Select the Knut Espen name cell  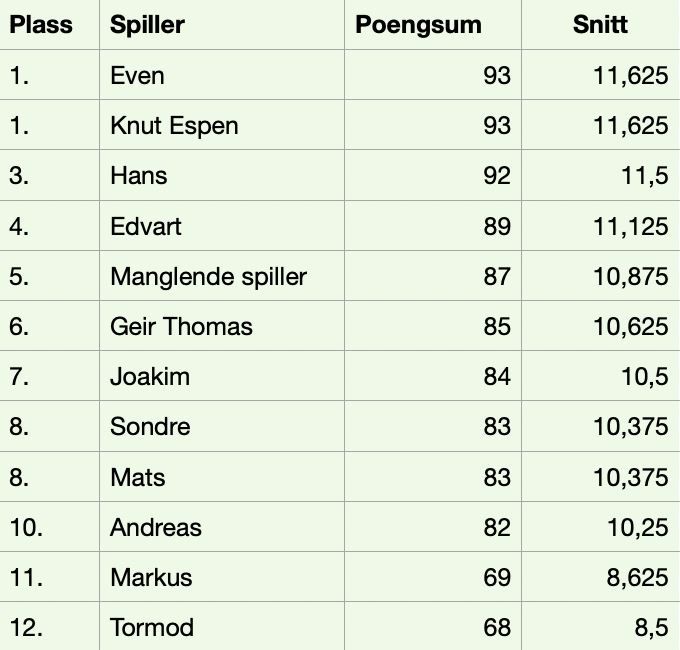(174, 126)
